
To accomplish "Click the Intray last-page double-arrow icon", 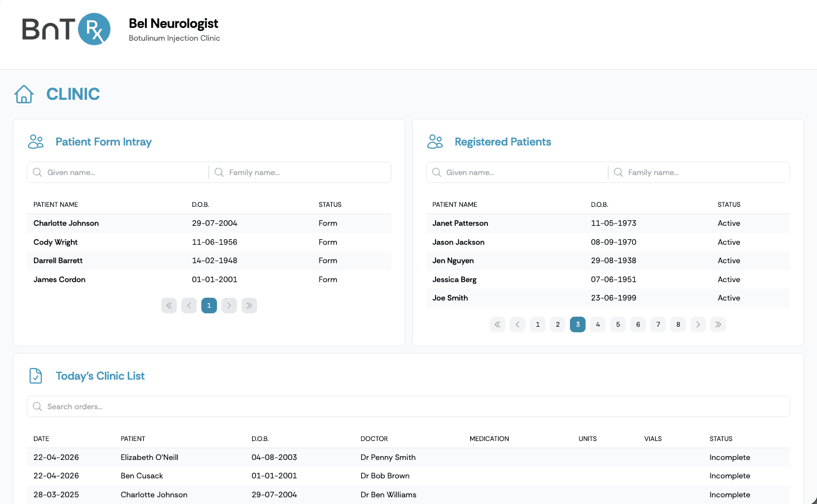I will coord(249,306).
